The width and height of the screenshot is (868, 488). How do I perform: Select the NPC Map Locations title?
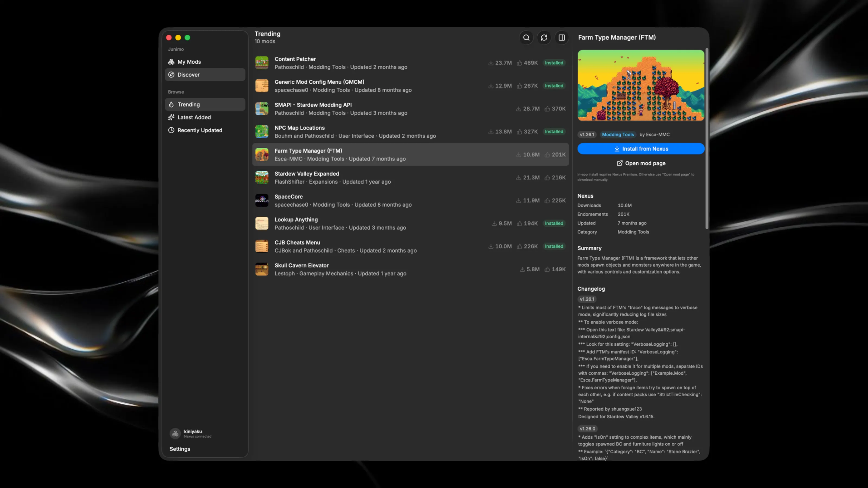coord(299,128)
